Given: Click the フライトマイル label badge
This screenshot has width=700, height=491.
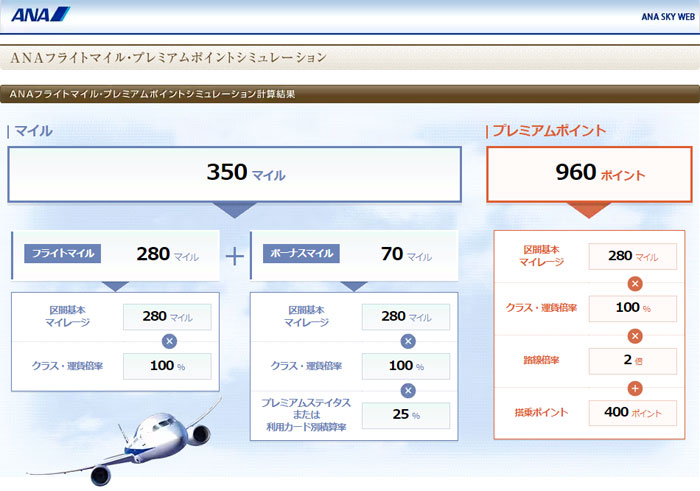Looking at the screenshot, I should 62,254.
